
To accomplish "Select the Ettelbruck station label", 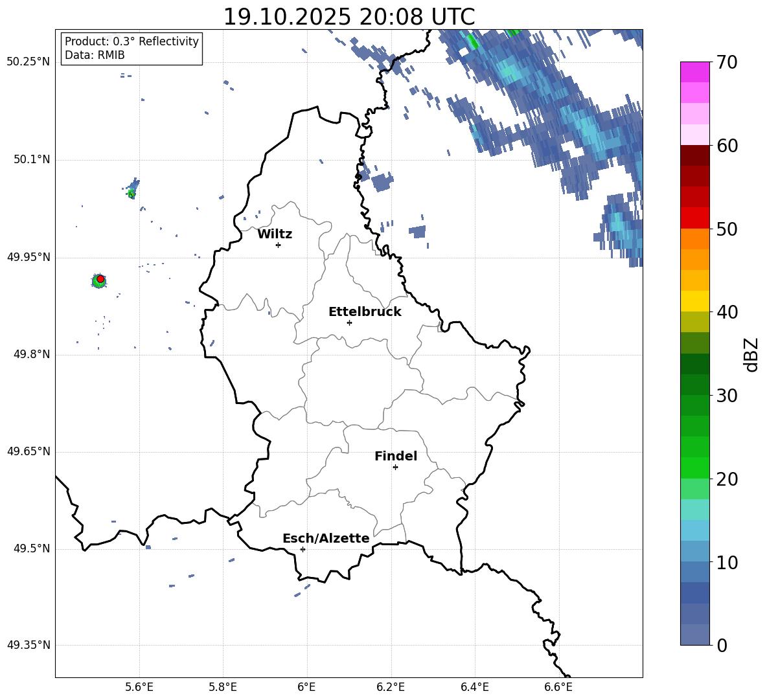I will 365,312.
